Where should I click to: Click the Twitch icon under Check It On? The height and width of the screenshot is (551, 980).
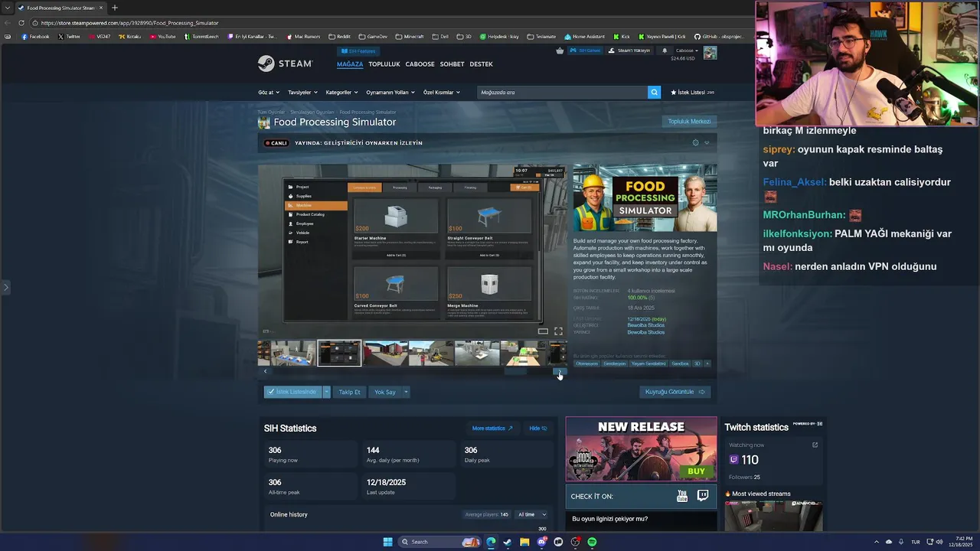[x=703, y=496]
